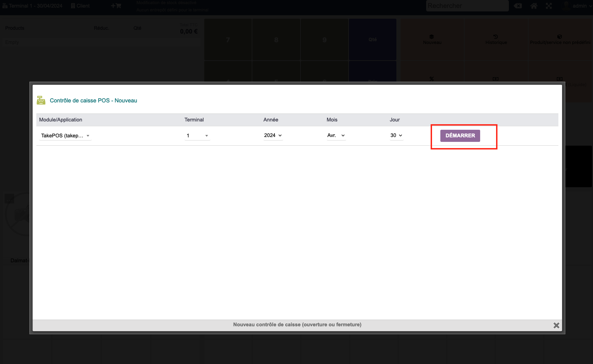Click the home icon in top bar

[x=533, y=6]
